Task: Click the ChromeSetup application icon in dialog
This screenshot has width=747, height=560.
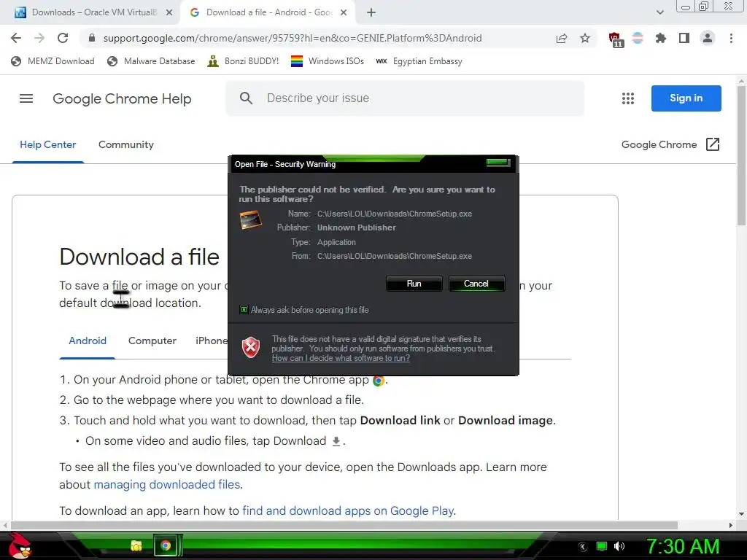Action: [251, 219]
